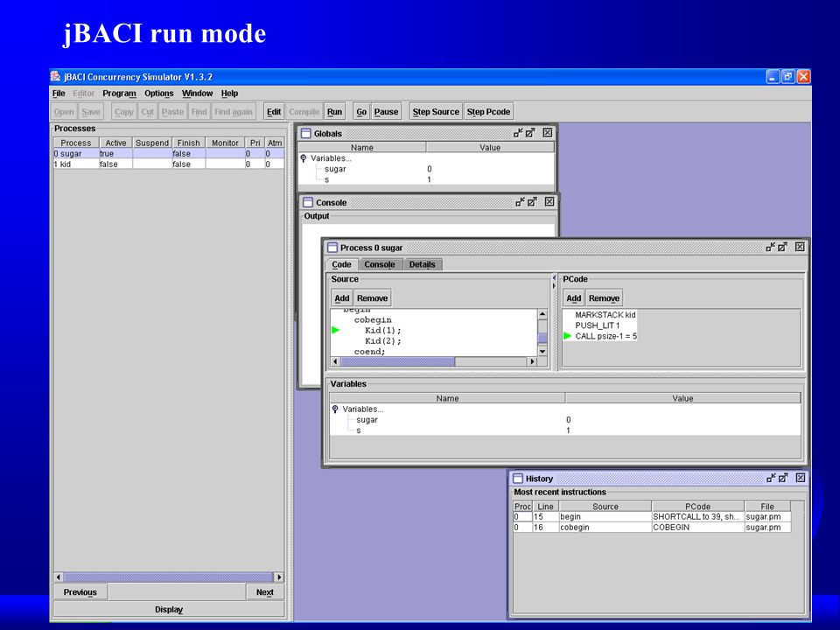Click the Source pane scroll right arrow
This screenshot has width=840, height=630.
point(532,361)
